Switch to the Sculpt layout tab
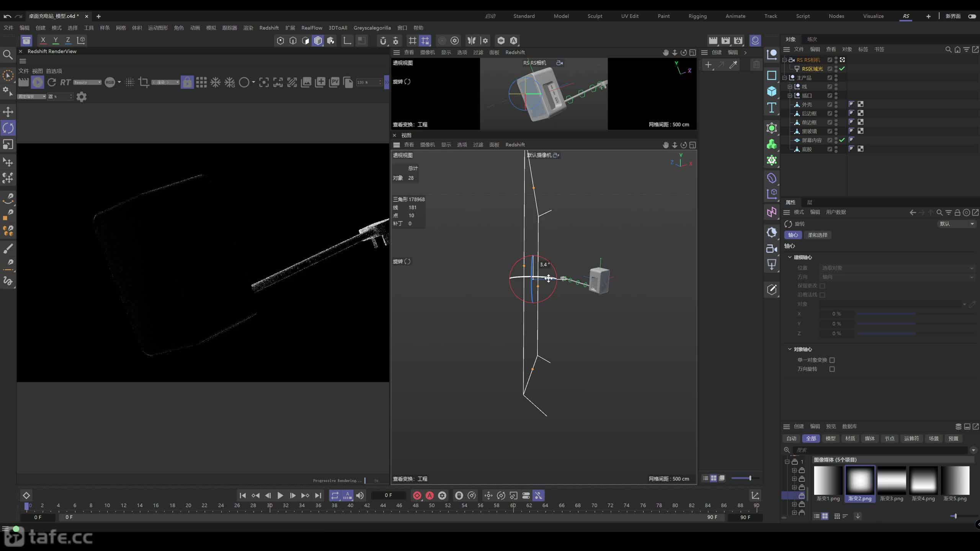Screen dimensions: 980x551 coord(595,16)
